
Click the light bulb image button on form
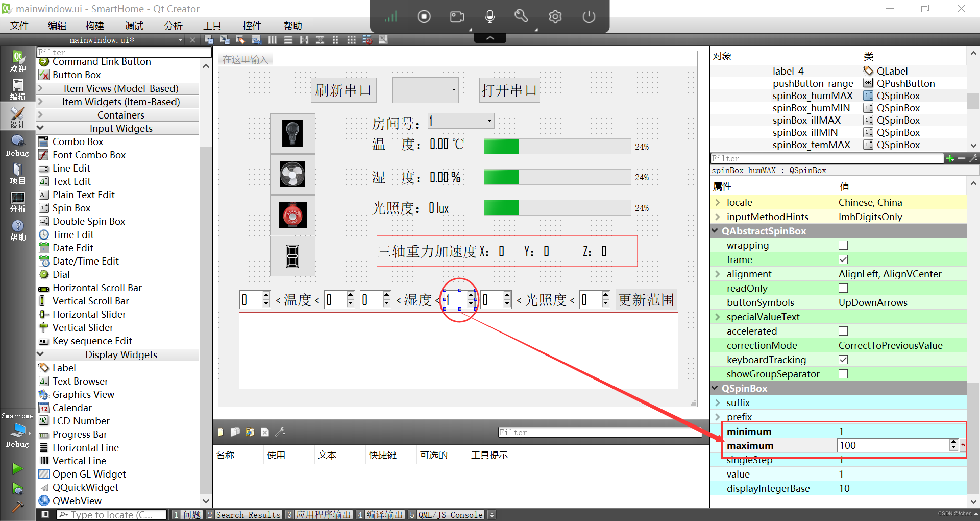292,133
